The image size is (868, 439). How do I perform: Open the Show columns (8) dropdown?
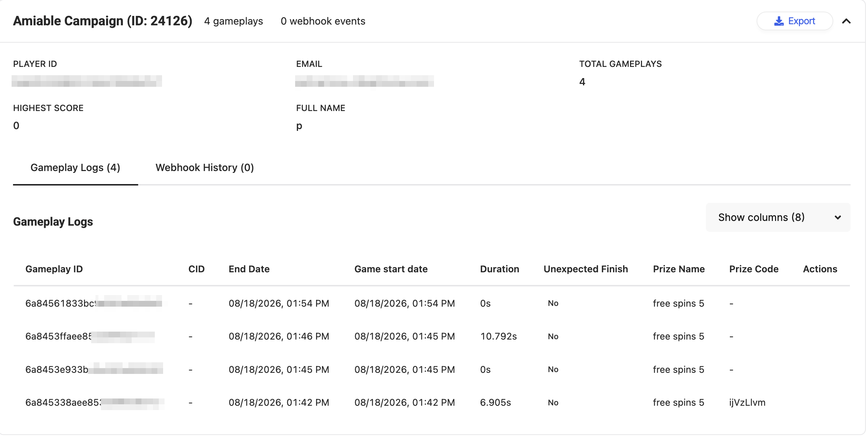[778, 217]
